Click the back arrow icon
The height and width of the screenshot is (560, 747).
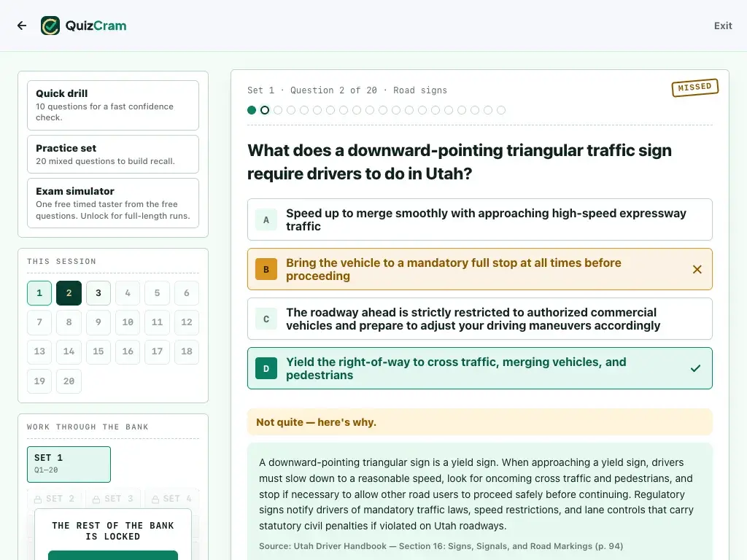[x=22, y=26]
